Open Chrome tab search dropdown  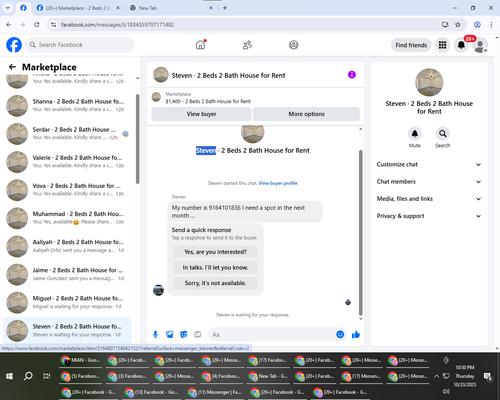[x=7, y=8]
